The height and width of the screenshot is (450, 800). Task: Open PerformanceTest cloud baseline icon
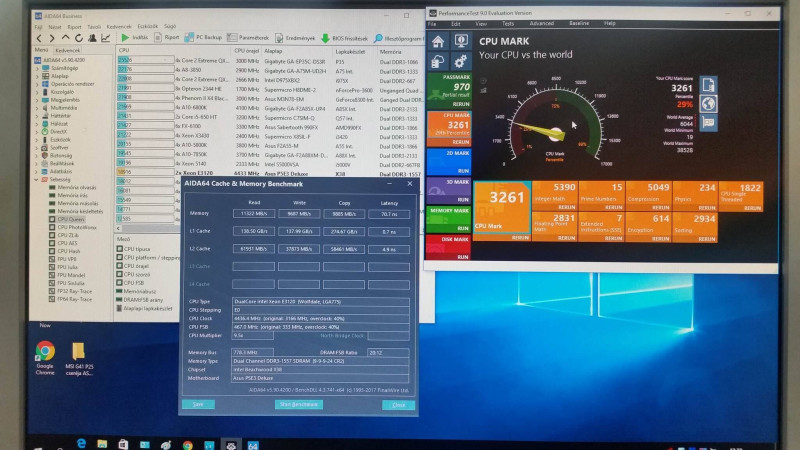438,62
